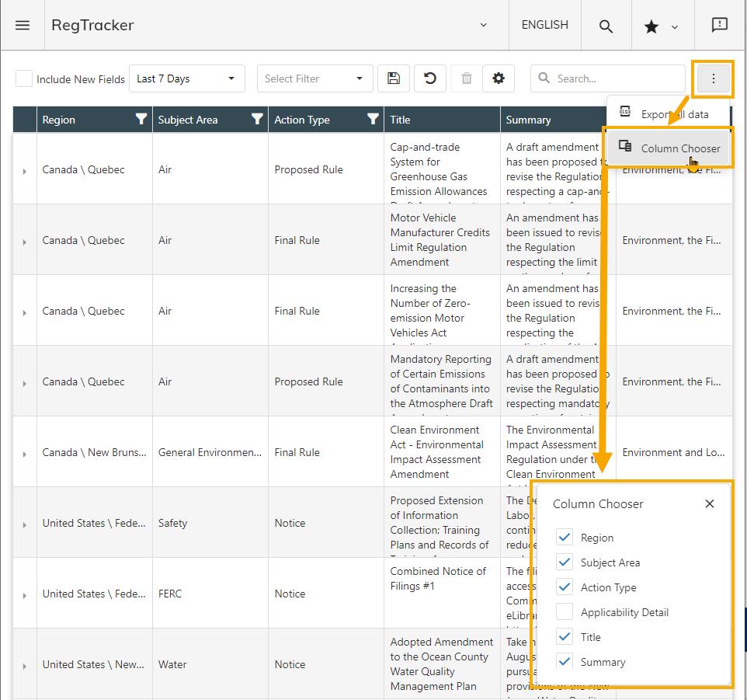Uncheck Title in Column Chooser
The width and height of the screenshot is (747, 700).
coord(565,636)
